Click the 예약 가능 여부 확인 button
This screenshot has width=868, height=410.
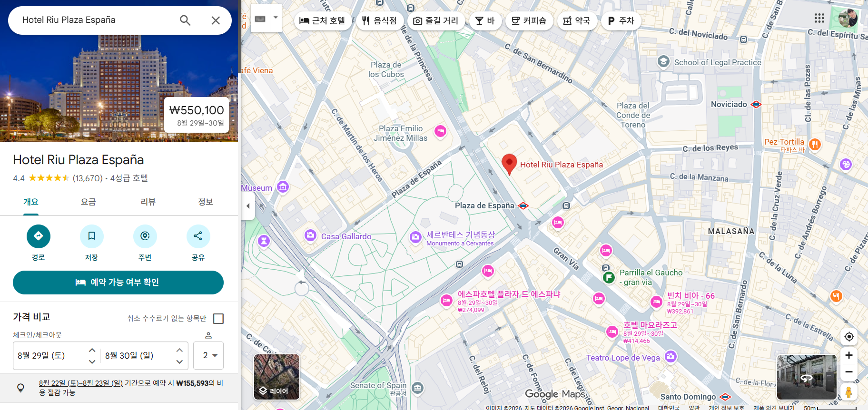pyautogui.click(x=118, y=283)
